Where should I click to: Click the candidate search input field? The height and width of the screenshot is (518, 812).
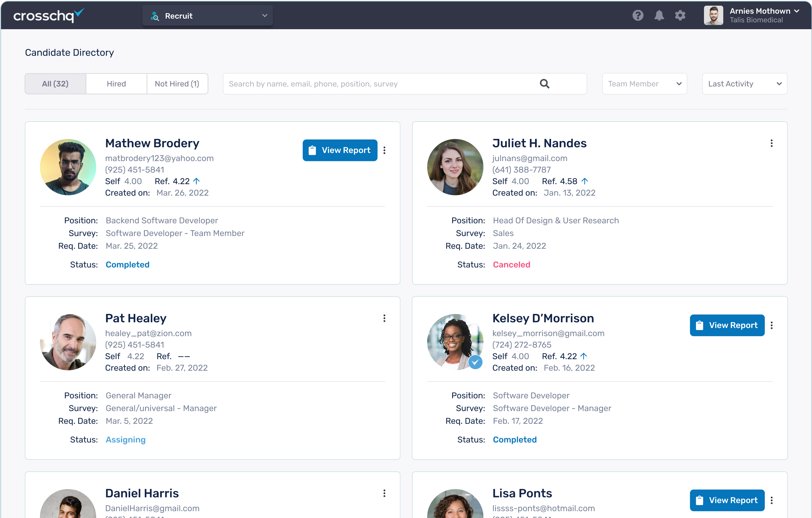click(x=378, y=84)
